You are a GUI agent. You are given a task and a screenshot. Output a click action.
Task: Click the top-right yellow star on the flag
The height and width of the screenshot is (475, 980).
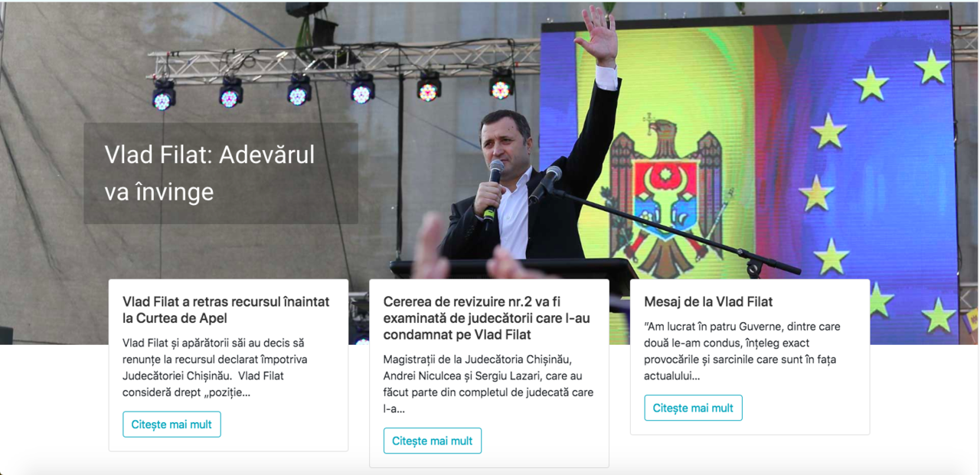(x=932, y=66)
